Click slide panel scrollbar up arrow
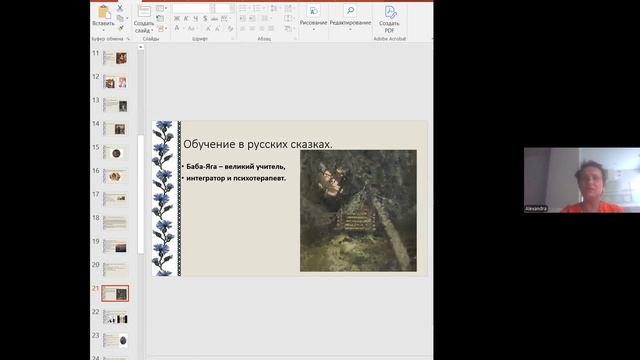The width and height of the screenshot is (640, 360). [x=140, y=47]
